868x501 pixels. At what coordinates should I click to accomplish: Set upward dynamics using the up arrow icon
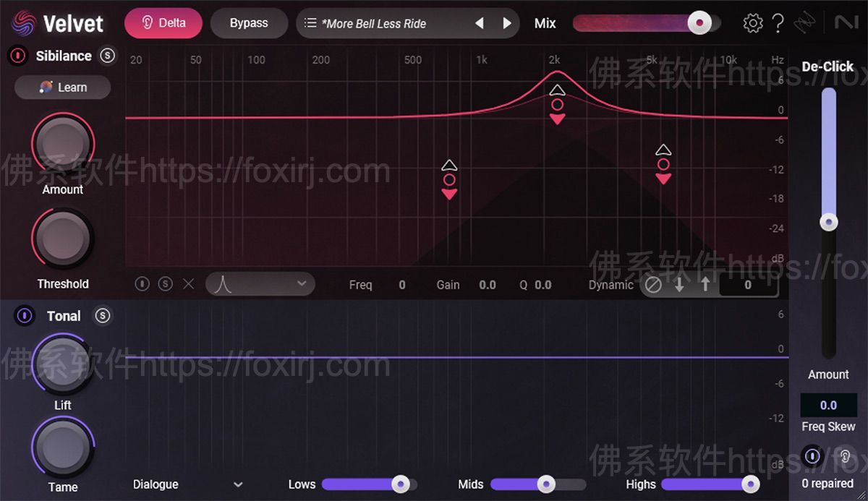(705, 285)
